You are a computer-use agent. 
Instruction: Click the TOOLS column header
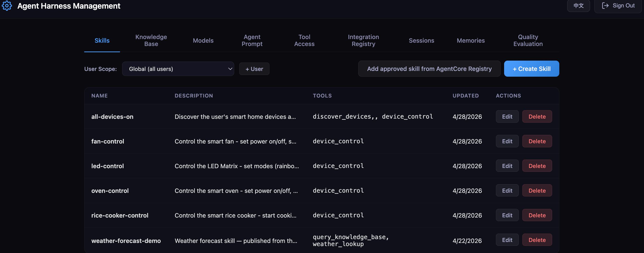tap(322, 96)
